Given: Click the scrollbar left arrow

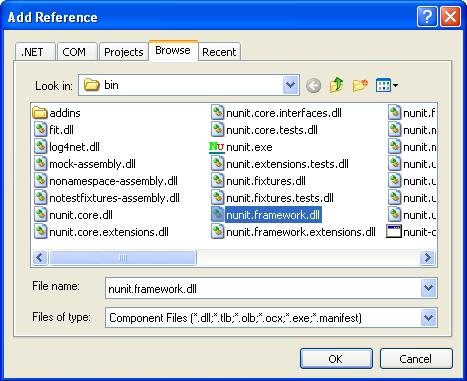Looking at the screenshot, I should 40,258.
